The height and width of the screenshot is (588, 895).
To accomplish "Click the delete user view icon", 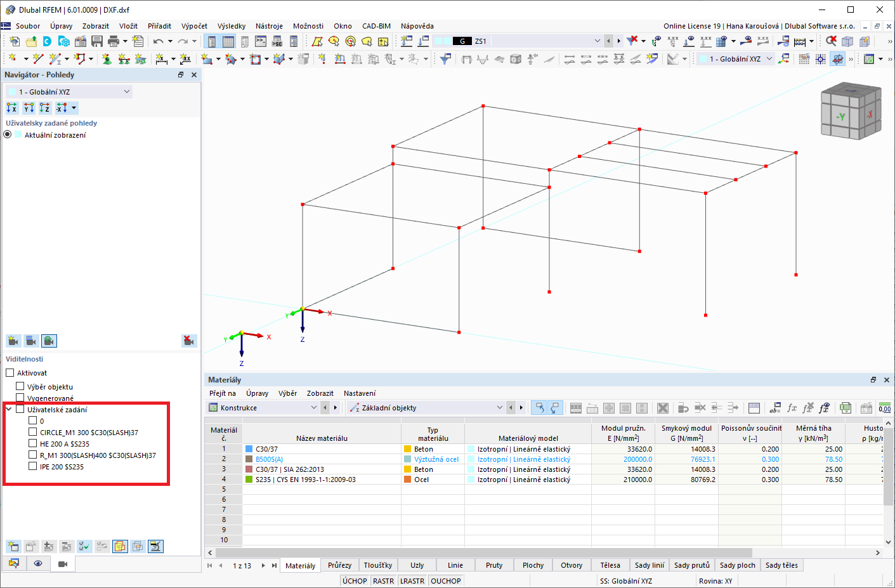I will [189, 341].
